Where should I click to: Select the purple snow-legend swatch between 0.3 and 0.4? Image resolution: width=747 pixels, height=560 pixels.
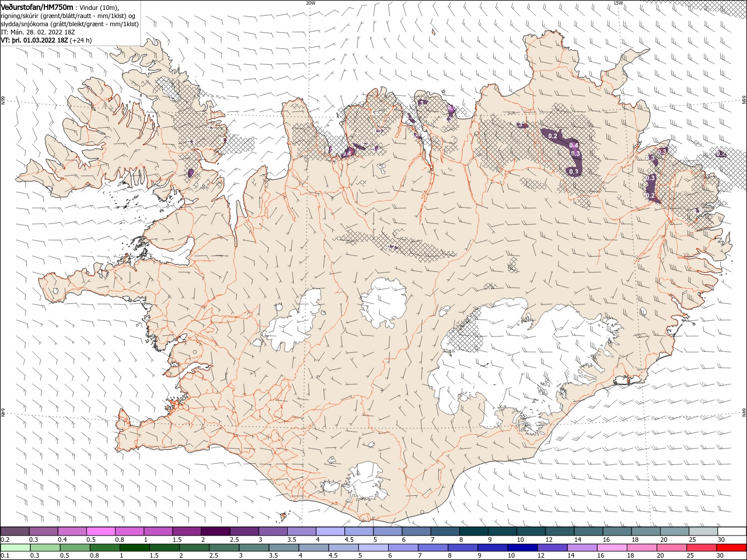[43, 531]
